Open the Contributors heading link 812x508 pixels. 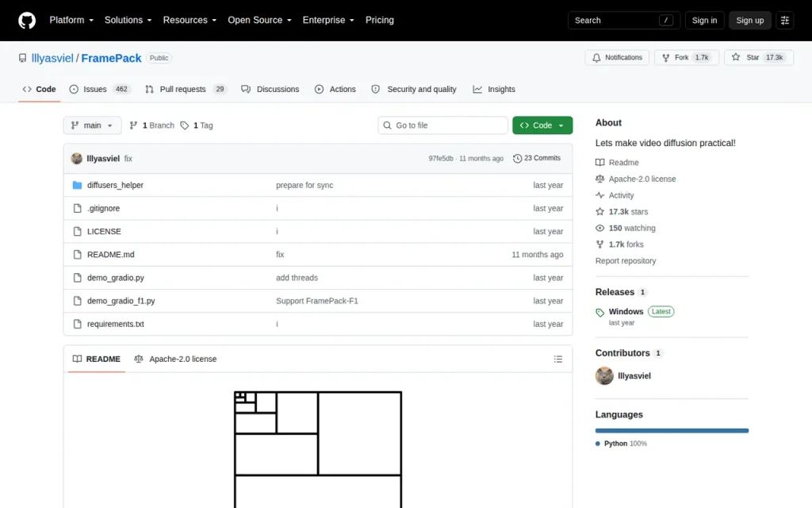(x=628, y=353)
